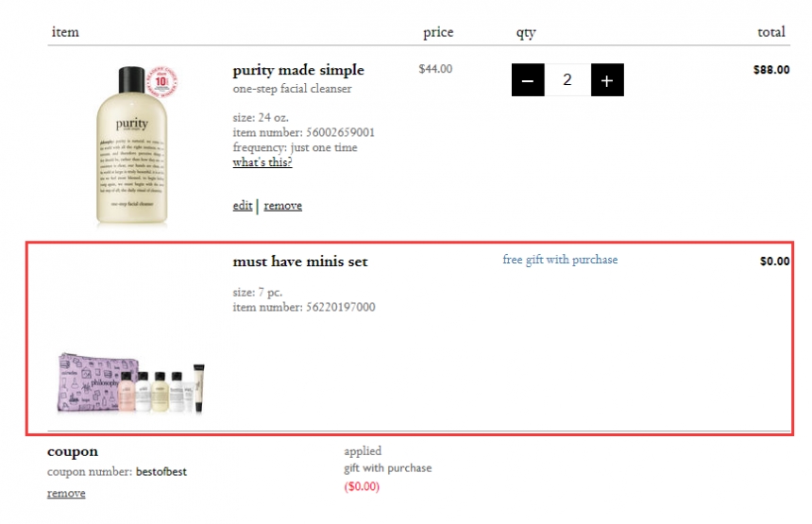Click the 'total' column header

click(x=771, y=32)
